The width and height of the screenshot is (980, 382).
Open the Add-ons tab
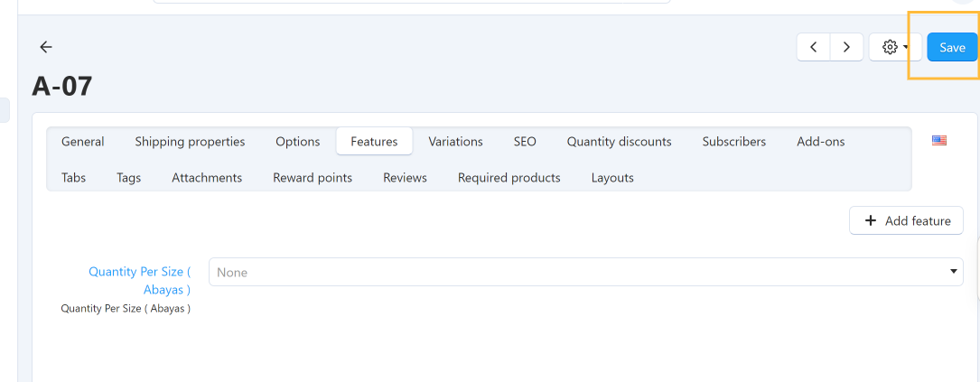tap(821, 141)
